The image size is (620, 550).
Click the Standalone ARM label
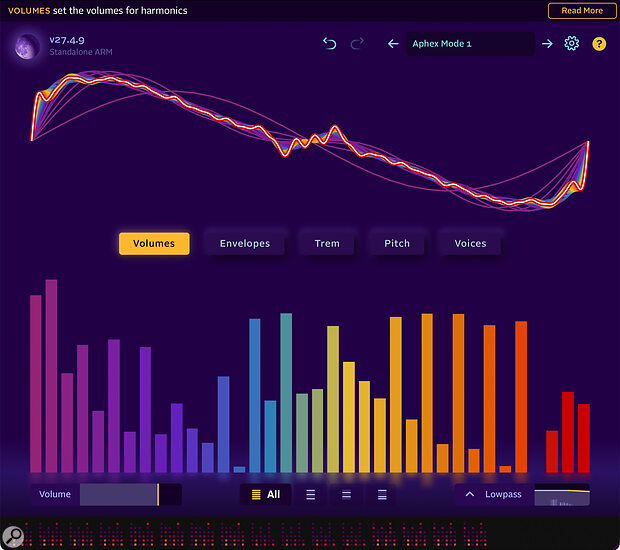[81, 52]
